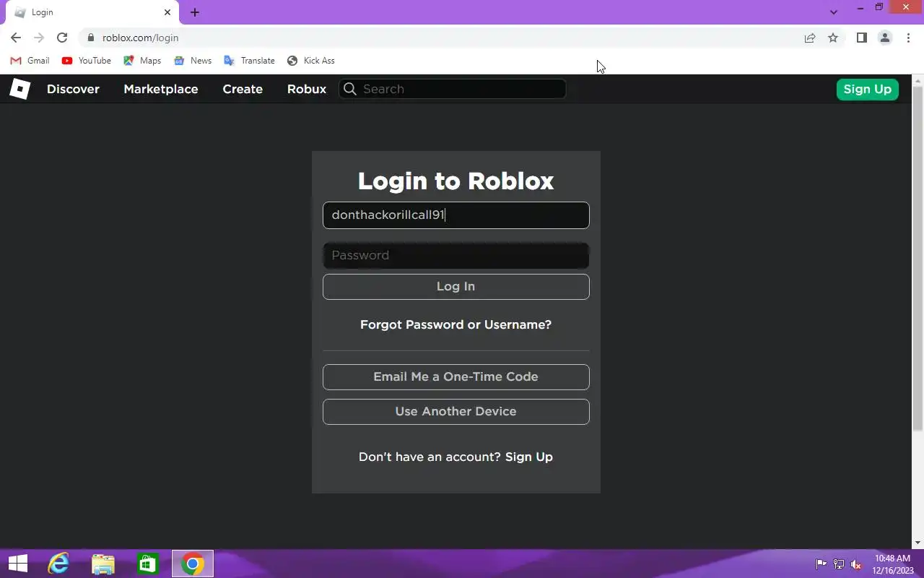Screen dimensions: 924x578
Task: Open the Gmail bookmark
Action: pyautogui.click(x=30, y=61)
